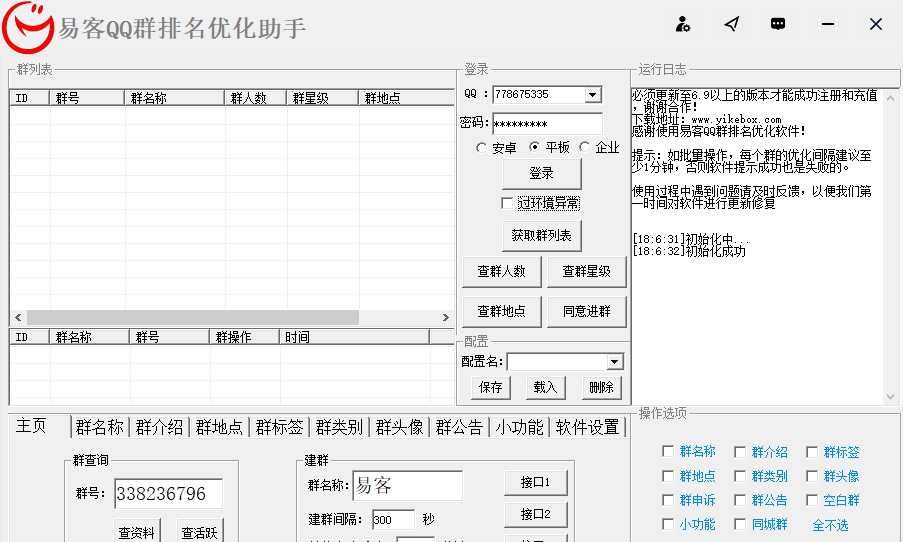The height and width of the screenshot is (542, 903).
Task: Click the 时间 column header
Action: click(354, 337)
